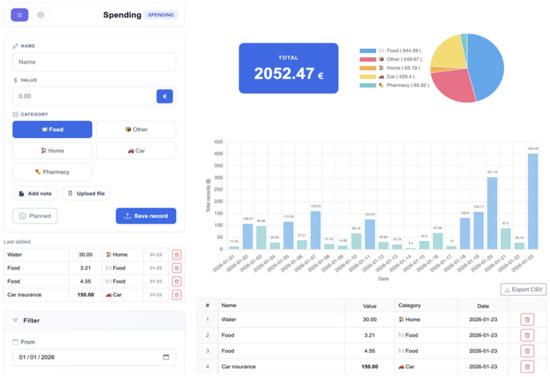Export records as CSV

pos(523,289)
